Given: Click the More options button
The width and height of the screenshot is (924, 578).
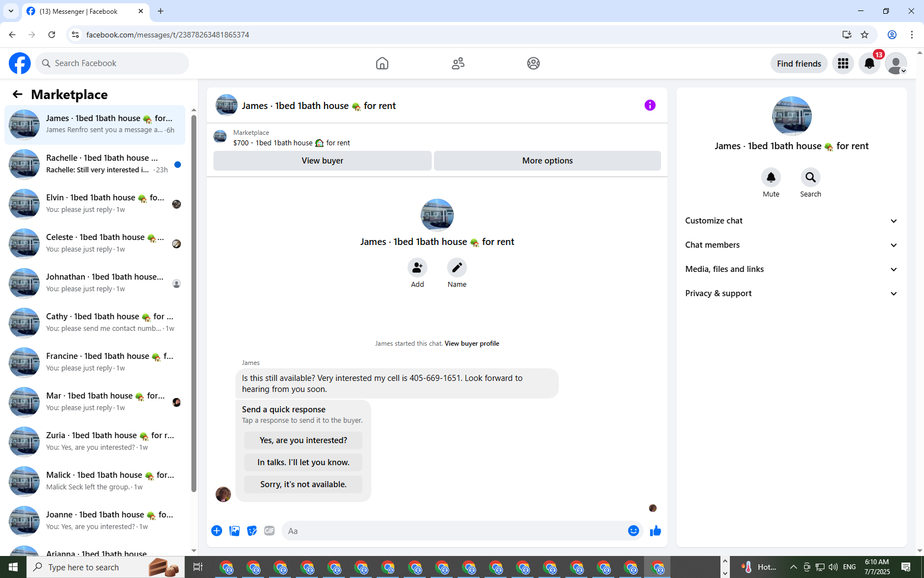Looking at the screenshot, I should pyautogui.click(x=547, y=161).
